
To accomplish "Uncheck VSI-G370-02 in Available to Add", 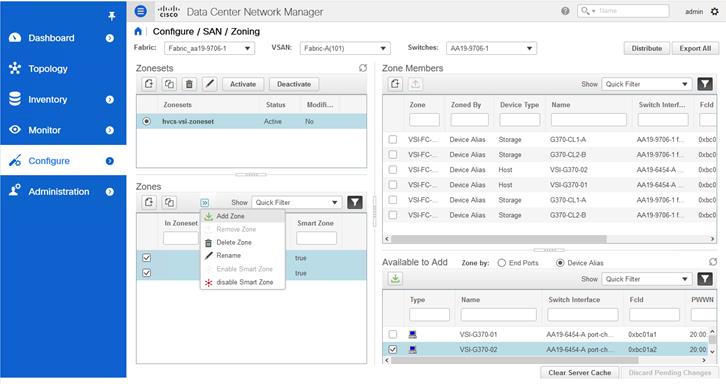I will [393, 349].
